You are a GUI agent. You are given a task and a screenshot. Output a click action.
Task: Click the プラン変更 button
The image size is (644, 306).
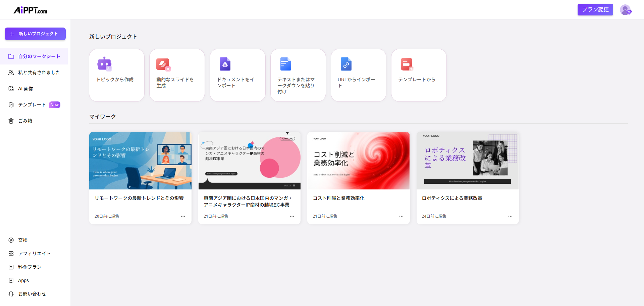click(x=595, y=10)
